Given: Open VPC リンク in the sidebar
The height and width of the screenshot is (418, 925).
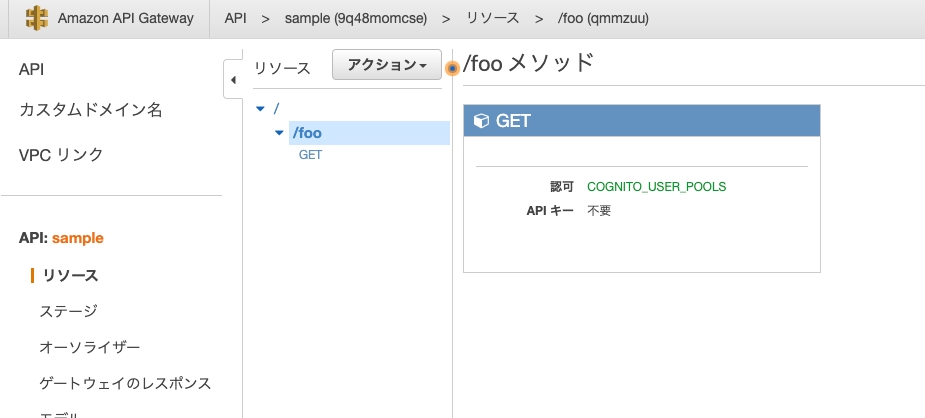Looking at the screenshot, I should pyautogui.click(x=61, y=155).
